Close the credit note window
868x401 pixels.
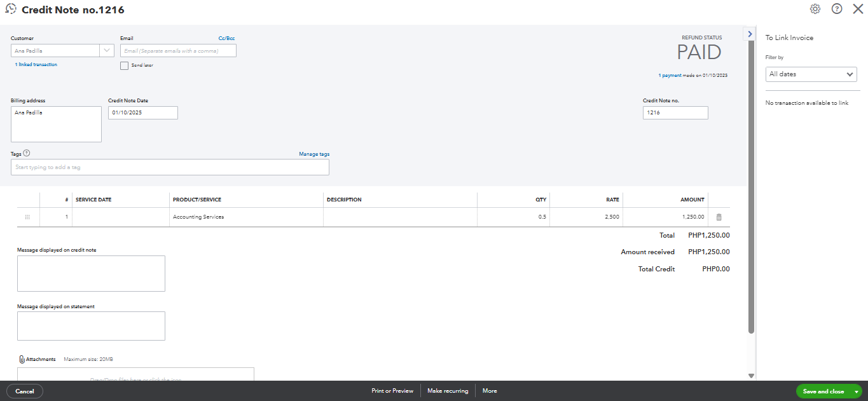(x=858, y=9)
